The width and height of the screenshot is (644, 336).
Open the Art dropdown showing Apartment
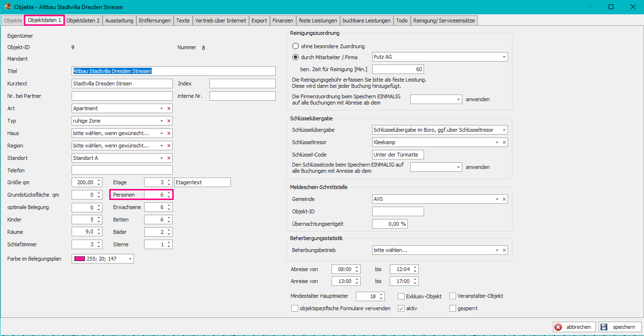point(162,108)
